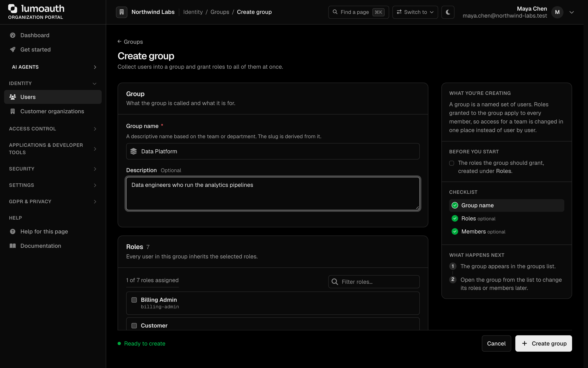
Task: Click the Dashboard gauge icon
Action: click(13, 35)
